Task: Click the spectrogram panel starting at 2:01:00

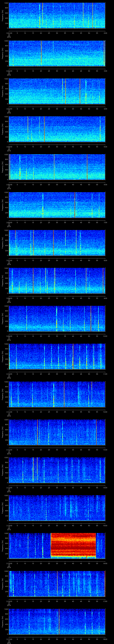Action: 57,16
